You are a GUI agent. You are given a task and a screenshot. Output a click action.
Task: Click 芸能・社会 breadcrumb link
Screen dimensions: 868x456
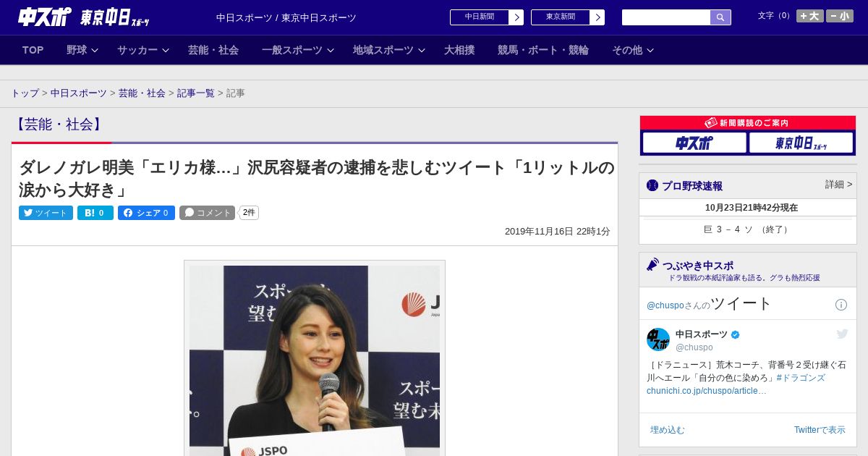(142, 93)
